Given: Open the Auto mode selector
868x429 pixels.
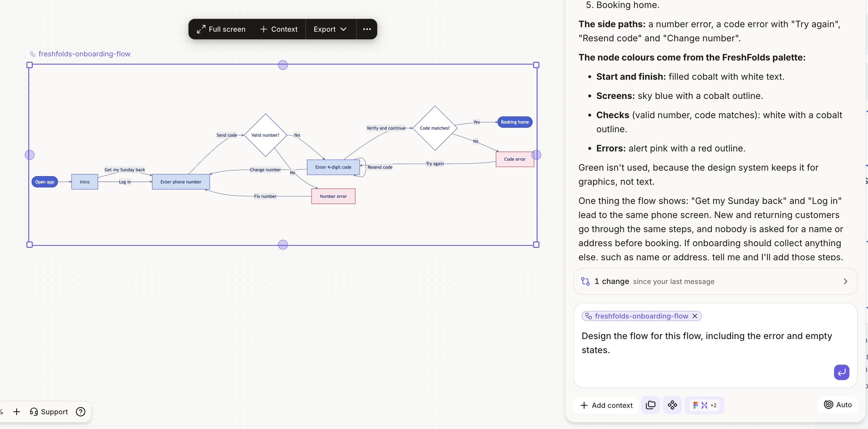Looking at the screenshot, I should (x=838, y=405).
